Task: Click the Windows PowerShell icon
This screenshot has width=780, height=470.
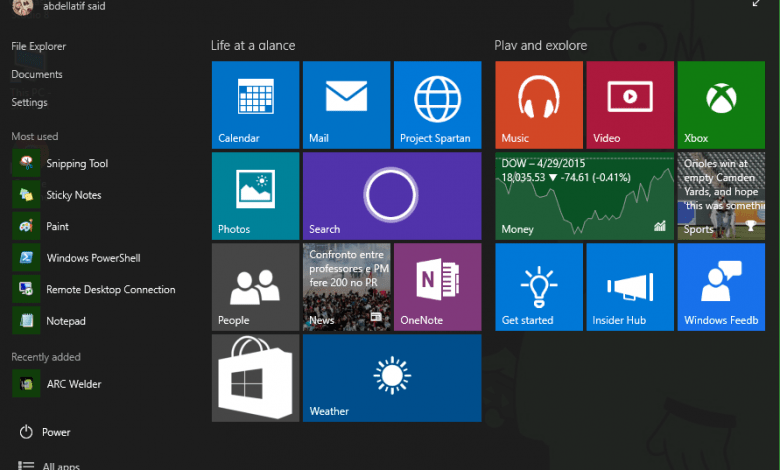Action: coord(26,258)
